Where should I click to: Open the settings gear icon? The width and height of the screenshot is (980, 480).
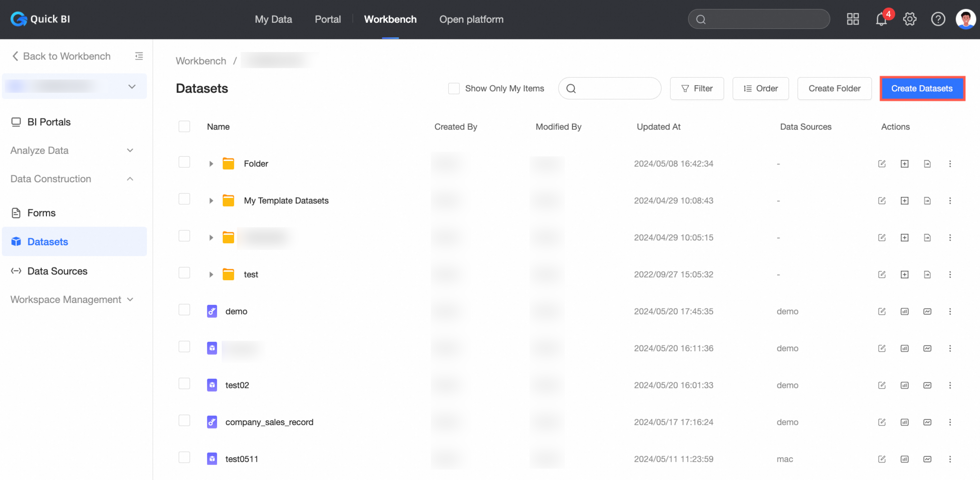coord(910,19)
